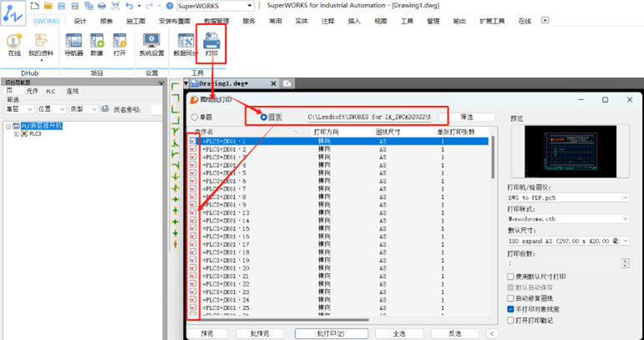The height and width of the screenshot is (340, 644).
Task: Click the new file icon in quick access bar
Action: click(x=35, y=6)
